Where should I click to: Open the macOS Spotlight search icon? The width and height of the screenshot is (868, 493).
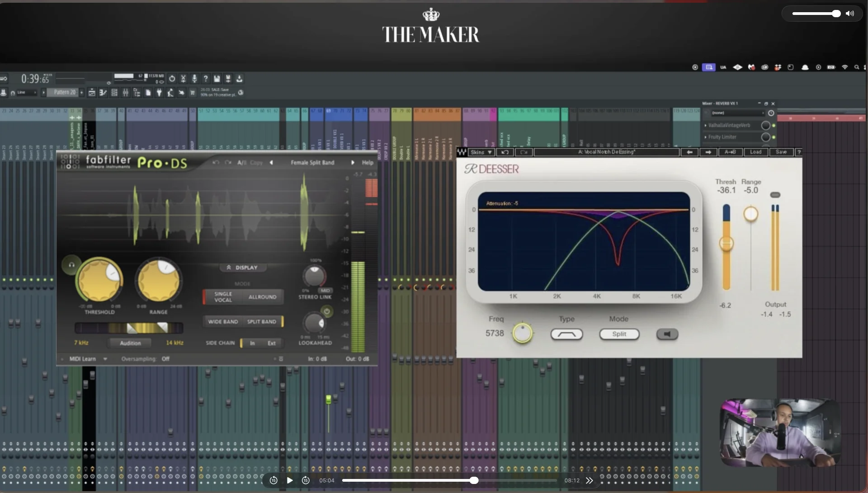[857, 67]
